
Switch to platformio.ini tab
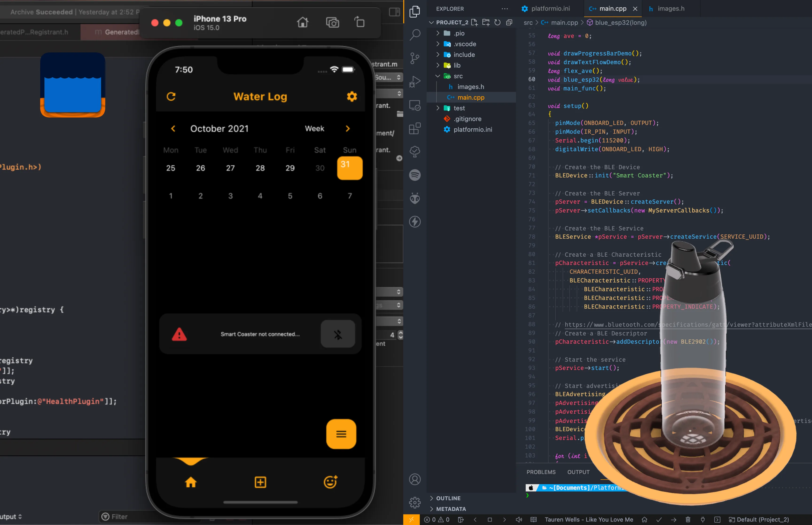click(x=550, y=8)
